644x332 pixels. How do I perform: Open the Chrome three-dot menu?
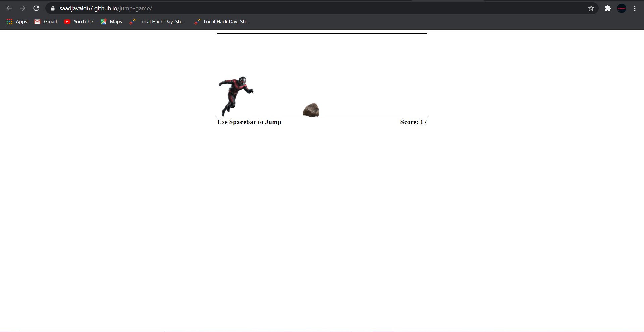635,8
